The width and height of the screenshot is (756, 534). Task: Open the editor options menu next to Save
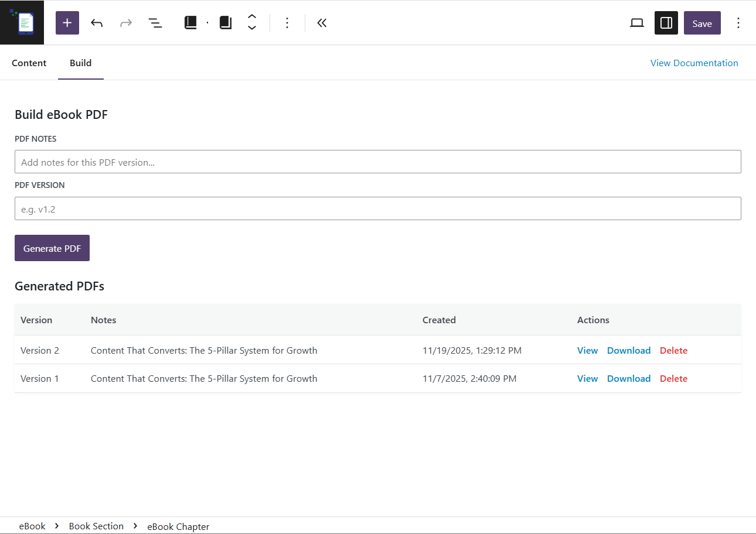738,23
